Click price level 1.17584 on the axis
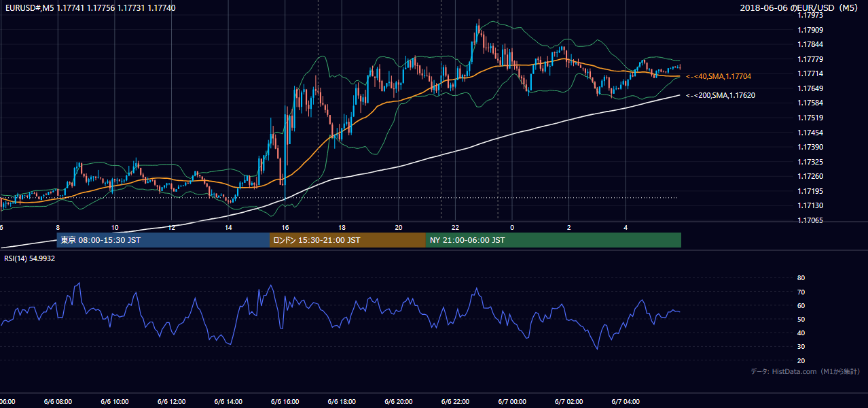Viewport: 868px width, 408px height. pyautogui.click(x=810, y=103)
